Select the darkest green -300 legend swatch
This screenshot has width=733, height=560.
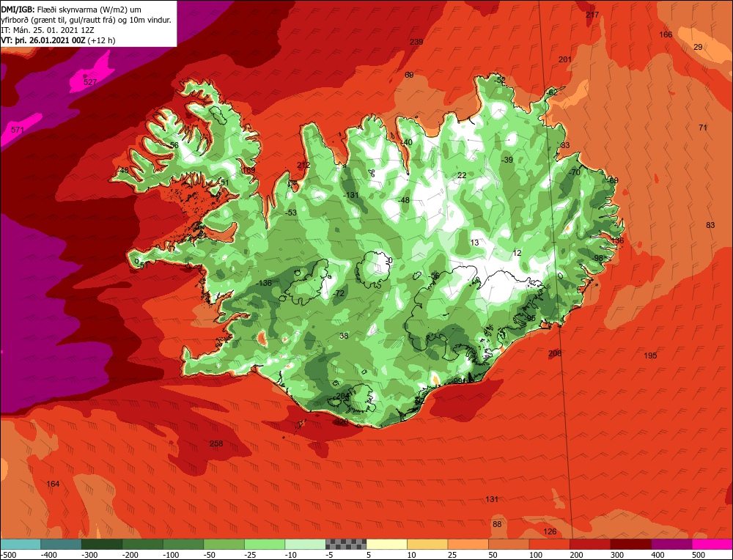coord(102,544)
